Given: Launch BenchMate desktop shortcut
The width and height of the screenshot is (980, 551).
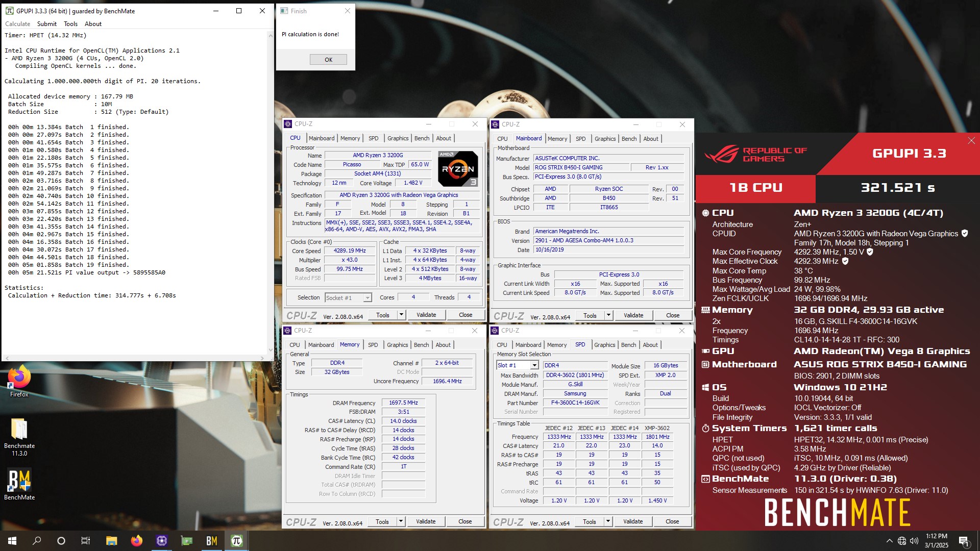Looking at the screenshot, I should point(19,485).
